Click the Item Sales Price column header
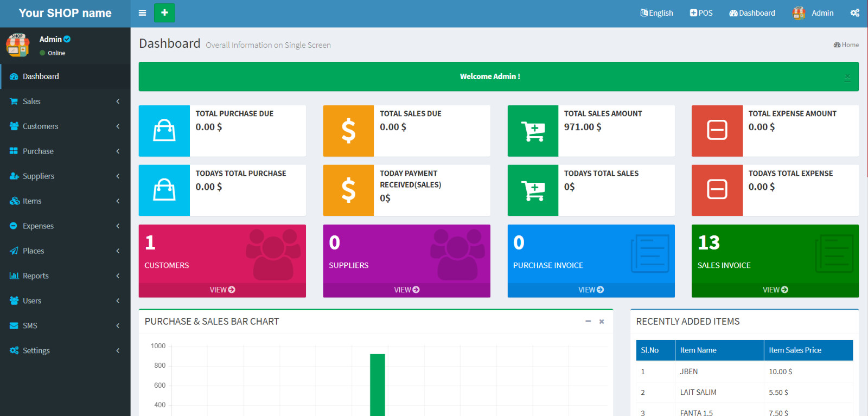This screenshot has width=868, height=416. (x=808, y=350)
